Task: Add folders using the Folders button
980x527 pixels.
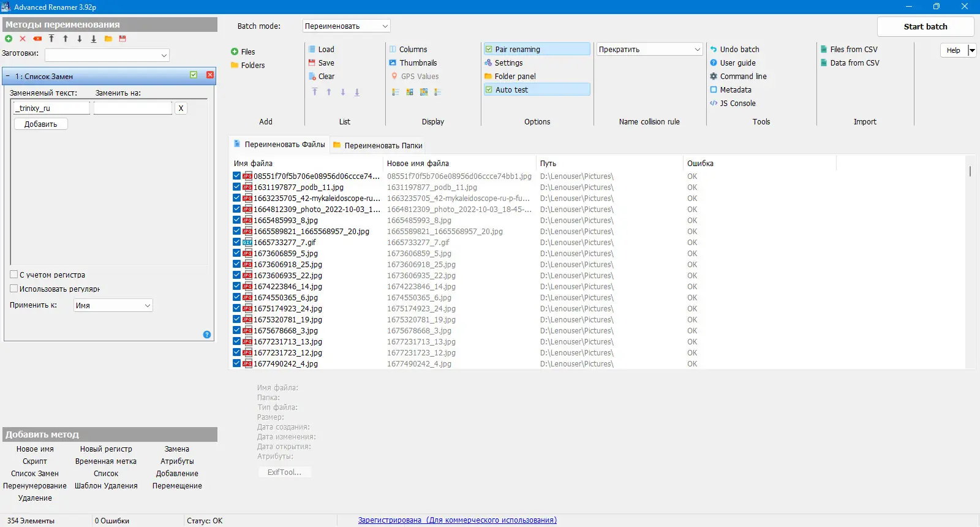Action: [248, 65]
